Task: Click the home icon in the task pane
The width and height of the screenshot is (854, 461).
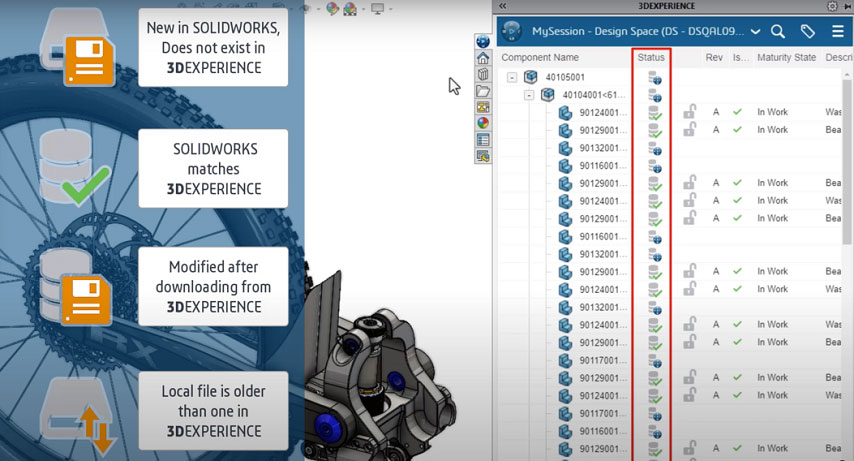Action: point(483,58)
